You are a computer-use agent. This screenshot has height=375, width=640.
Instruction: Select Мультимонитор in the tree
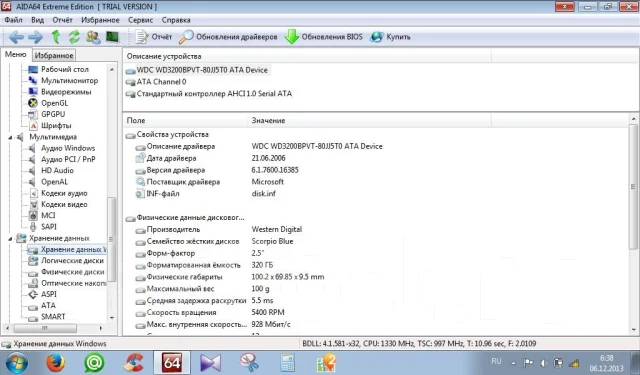[x=69, y=81]
